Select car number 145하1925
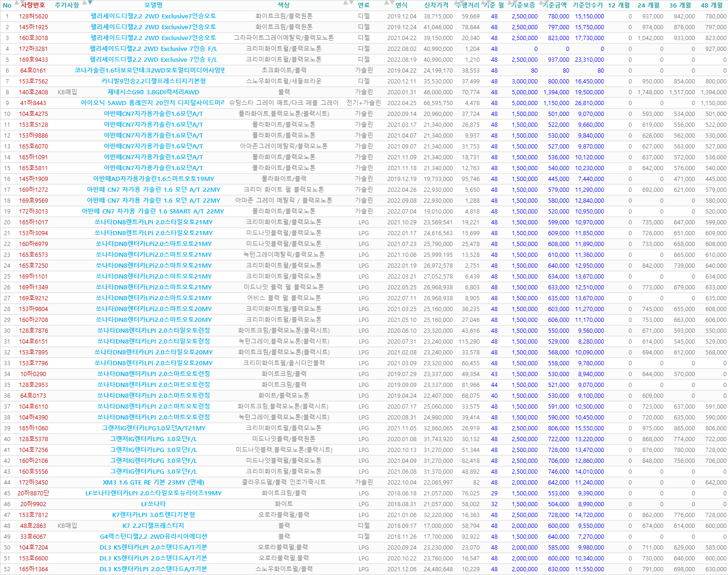 (x=33, y=27)
